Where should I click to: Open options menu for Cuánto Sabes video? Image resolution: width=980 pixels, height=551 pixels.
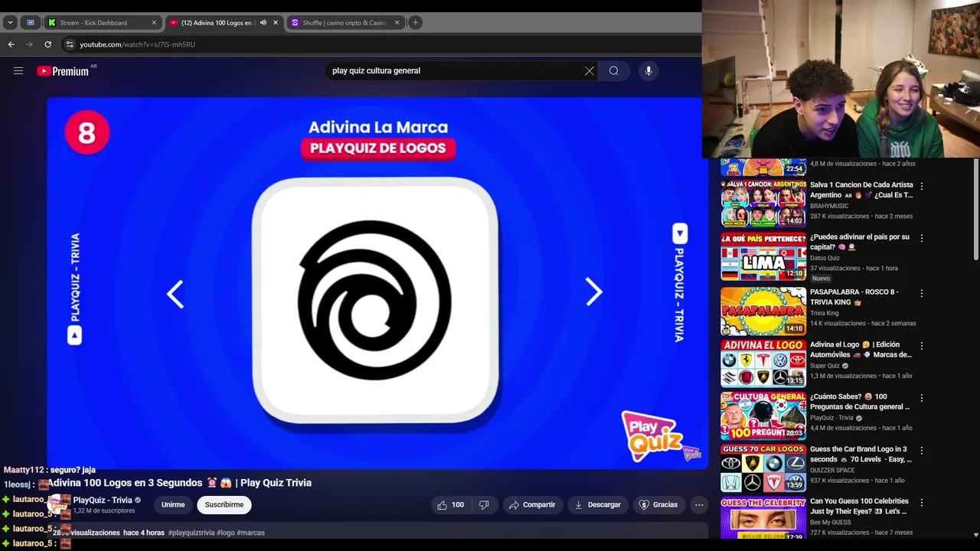tap(922, 398)
